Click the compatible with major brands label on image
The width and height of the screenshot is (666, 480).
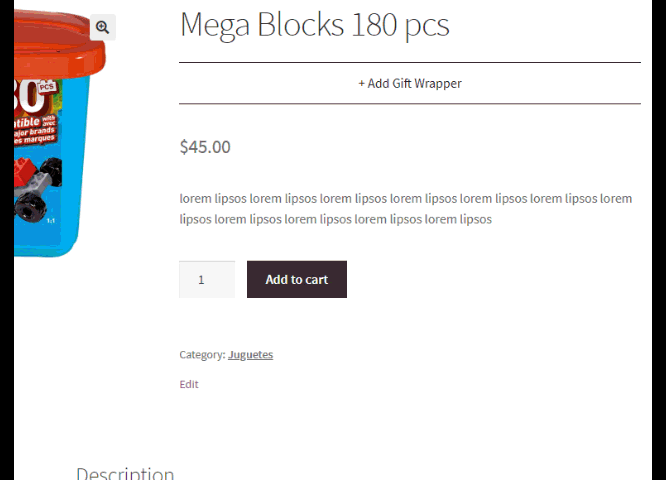coord(35,130)
